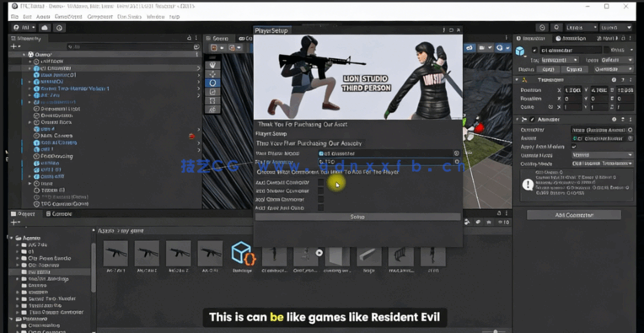Screen dimensions: 644x333
Task: Collapse the root scene in Hierarchy
Action: [24, 55]
